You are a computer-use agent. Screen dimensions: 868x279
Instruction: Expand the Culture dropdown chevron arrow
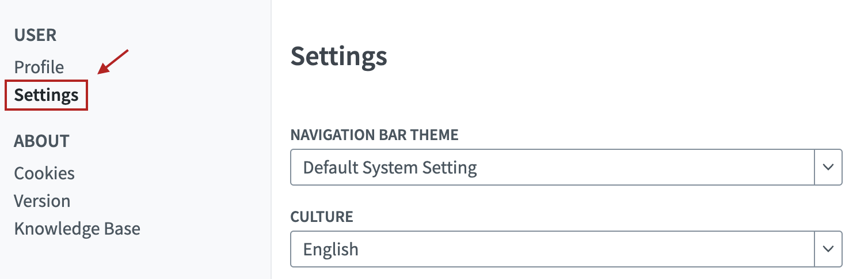coord(828,249)
